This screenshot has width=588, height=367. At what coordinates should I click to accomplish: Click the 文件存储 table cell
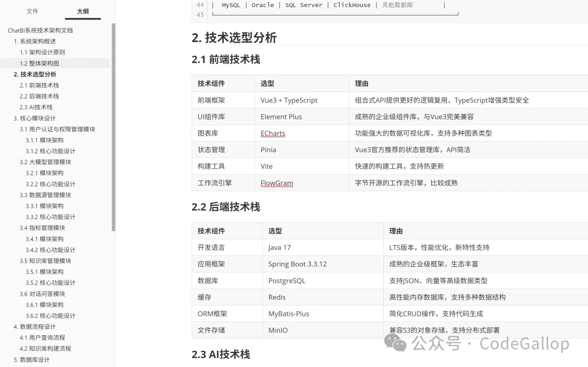(x=227, y=330)
